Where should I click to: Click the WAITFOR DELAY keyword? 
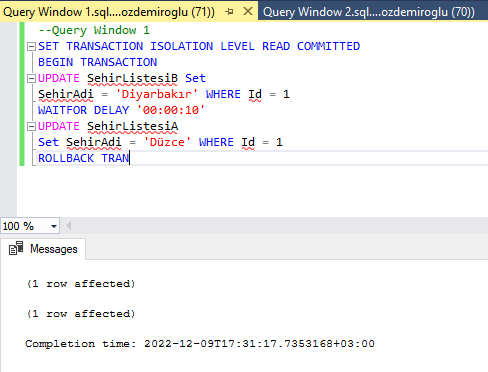point(83,110)
